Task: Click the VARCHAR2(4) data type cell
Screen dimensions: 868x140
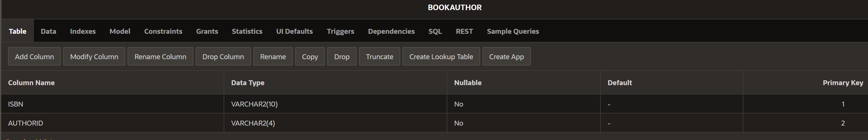Action: coord(335,123)
